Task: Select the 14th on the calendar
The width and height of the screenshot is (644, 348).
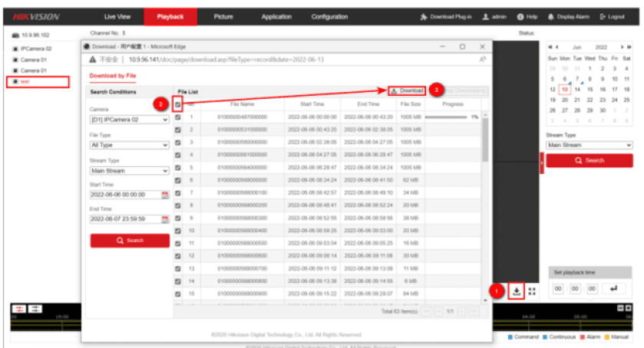Action: pos(576,89)
